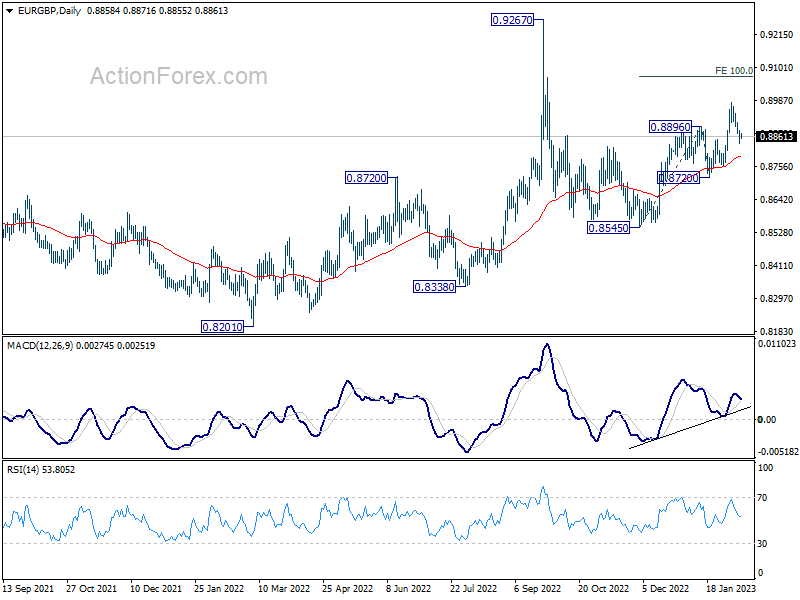Select the 0.82010 price label

222,327
